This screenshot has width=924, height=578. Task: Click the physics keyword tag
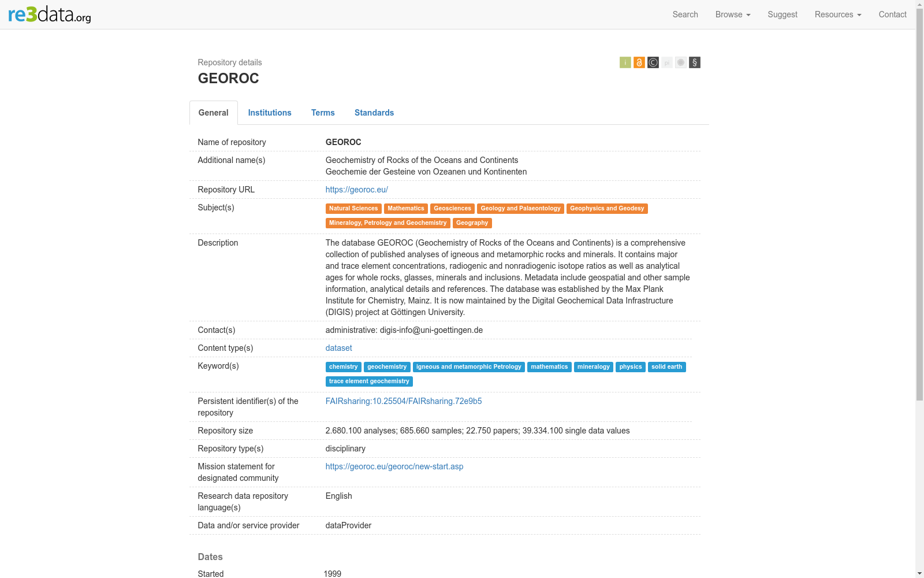tap(631, 367)
